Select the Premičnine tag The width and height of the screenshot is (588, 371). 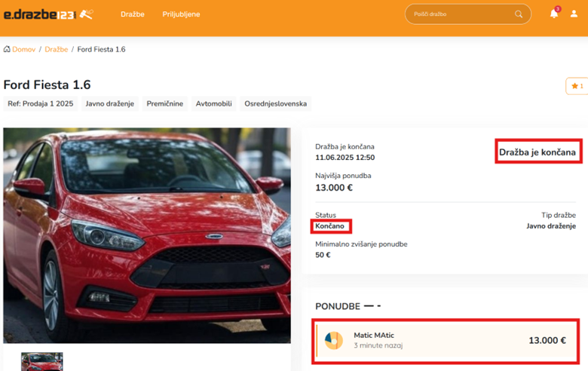click(165, 104)
